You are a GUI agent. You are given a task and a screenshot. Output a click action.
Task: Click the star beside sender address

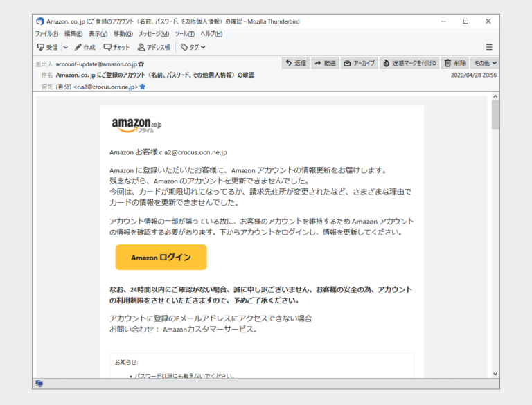(141, 64)
